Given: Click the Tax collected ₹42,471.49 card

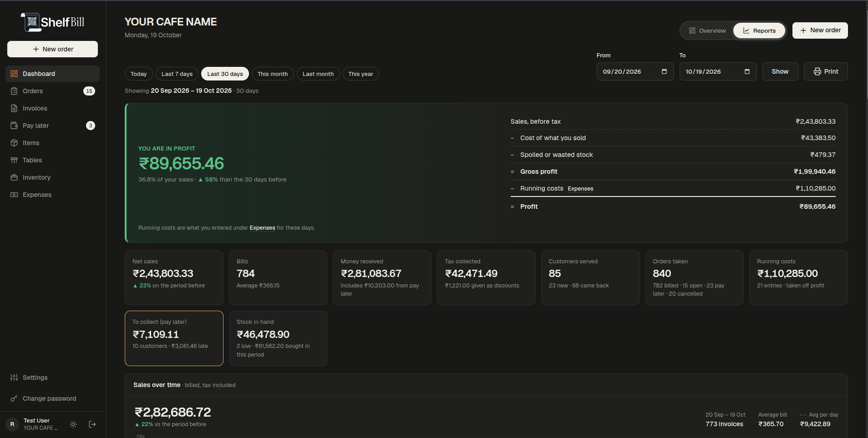Looking at the screenshot, I should (486, 277).
